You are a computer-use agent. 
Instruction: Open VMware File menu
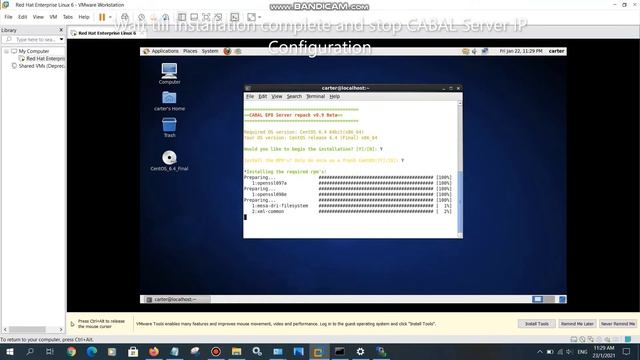[x=8, y=17]
